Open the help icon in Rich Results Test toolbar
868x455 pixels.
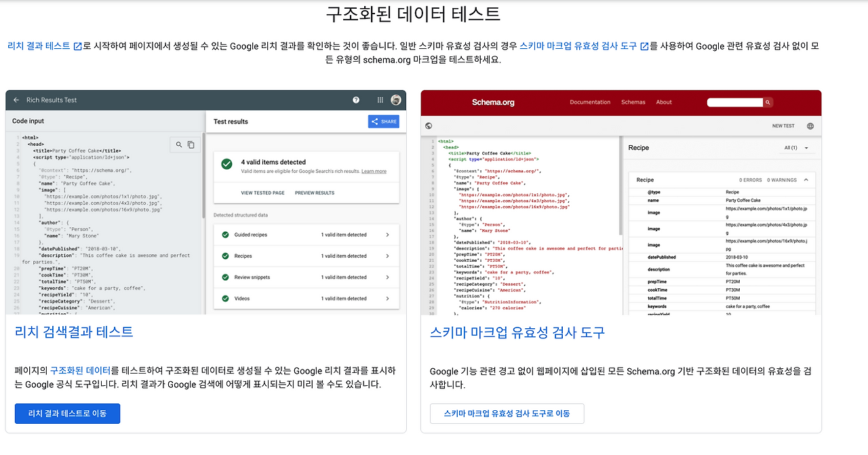[x=355, y=100]
